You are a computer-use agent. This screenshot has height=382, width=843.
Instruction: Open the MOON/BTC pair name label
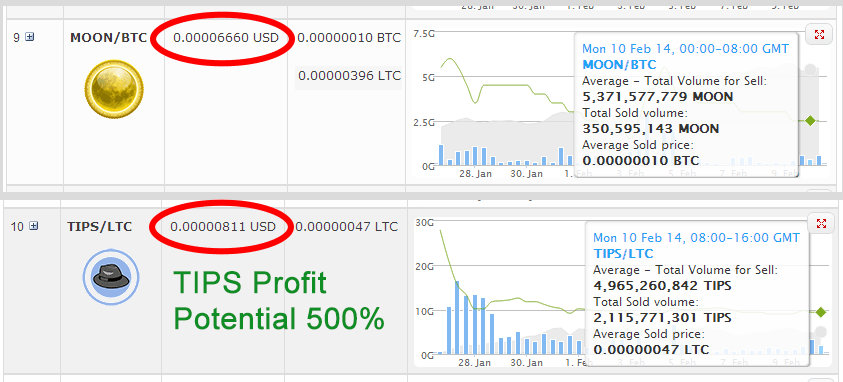click(x=108, y=38)
